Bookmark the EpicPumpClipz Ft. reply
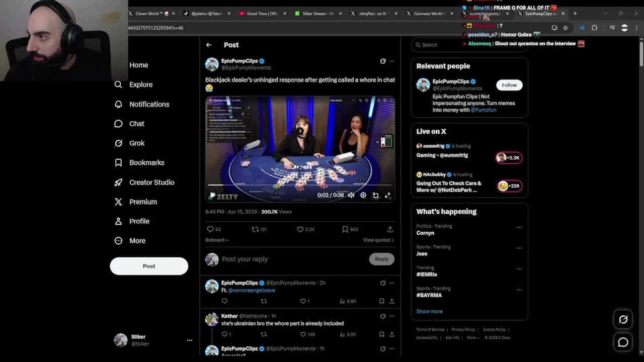 [x=381, y=301]
